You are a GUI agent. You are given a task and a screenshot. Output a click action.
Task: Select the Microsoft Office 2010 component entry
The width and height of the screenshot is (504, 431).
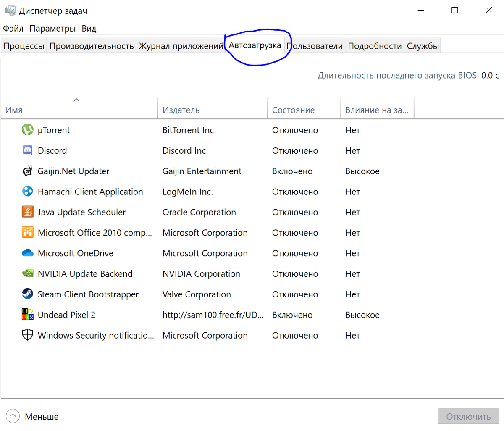coord(95,233)
